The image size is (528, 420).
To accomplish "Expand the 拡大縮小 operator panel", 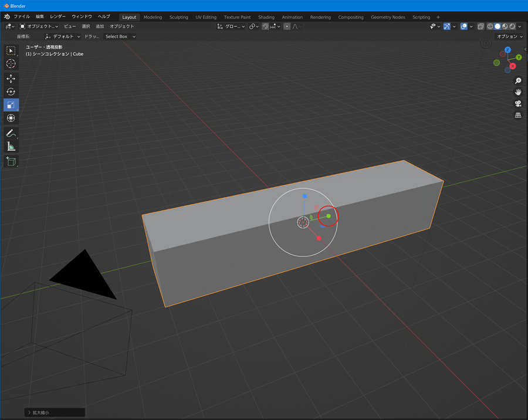I will (x=30, y=412).
